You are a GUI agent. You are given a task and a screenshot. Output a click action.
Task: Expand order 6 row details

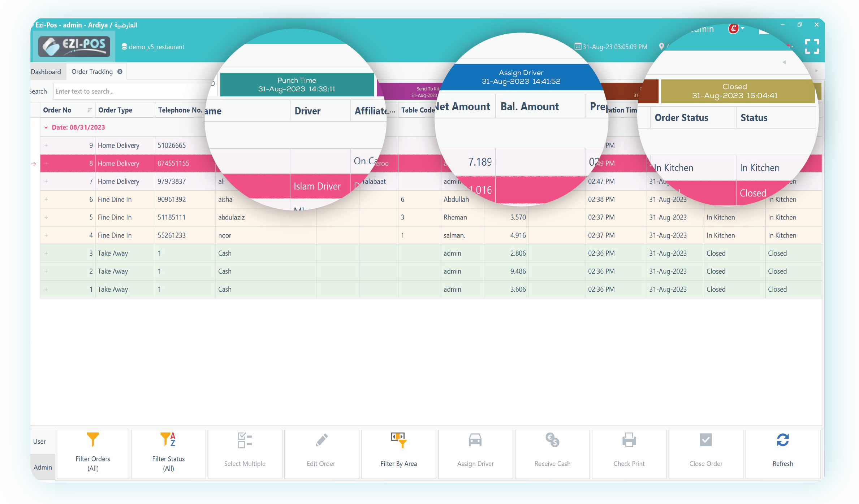coord(46,199)
